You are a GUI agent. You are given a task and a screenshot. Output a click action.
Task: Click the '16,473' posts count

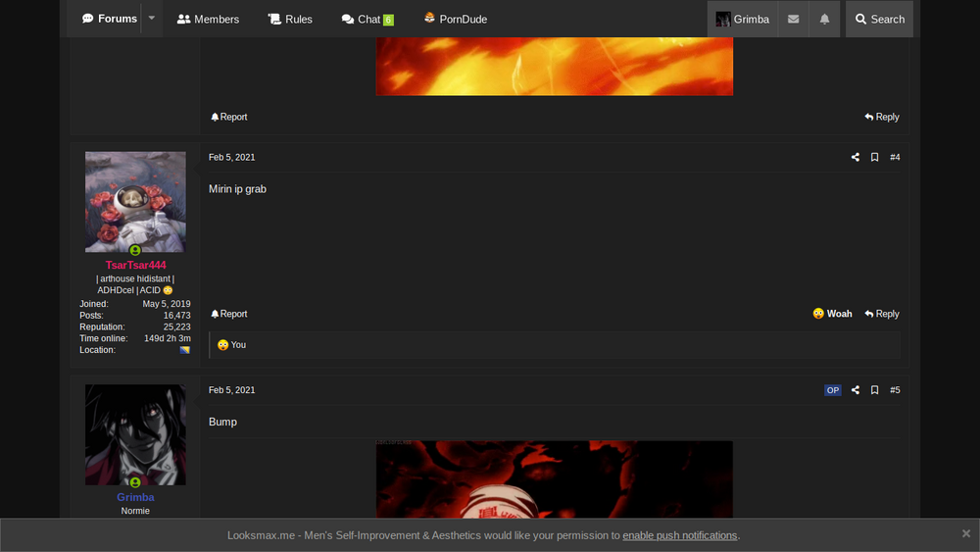pos(176,316)
